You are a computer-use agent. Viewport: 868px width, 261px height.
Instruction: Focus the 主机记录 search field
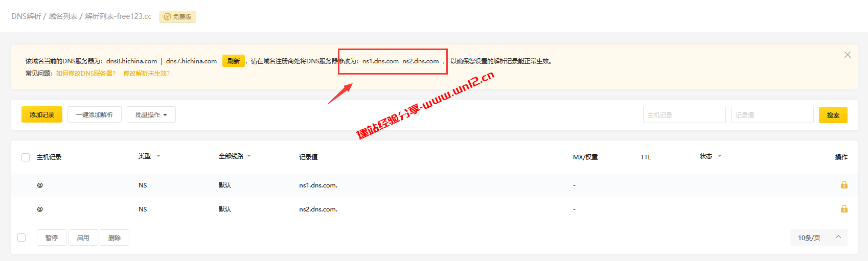(684, 115)
